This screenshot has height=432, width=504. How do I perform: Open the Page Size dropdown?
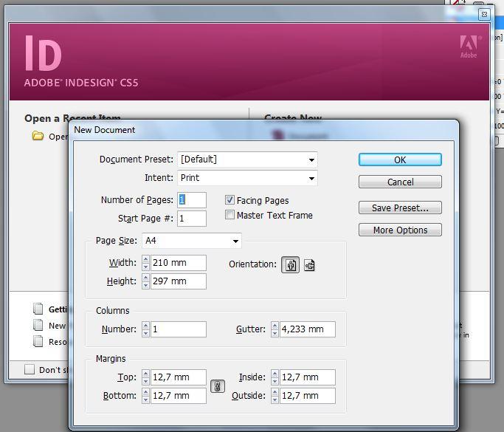tap(192, 241)
